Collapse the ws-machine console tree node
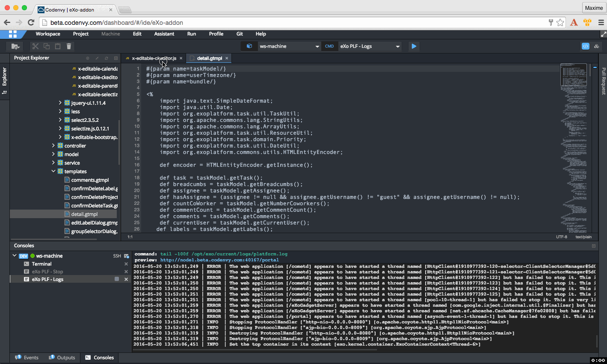Viewport: 607px width, 364px height. (x=15, y=256)
